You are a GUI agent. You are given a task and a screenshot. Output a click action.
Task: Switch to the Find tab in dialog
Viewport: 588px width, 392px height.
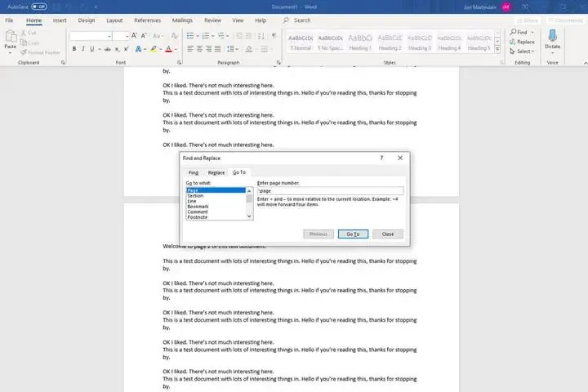[194, 172]
